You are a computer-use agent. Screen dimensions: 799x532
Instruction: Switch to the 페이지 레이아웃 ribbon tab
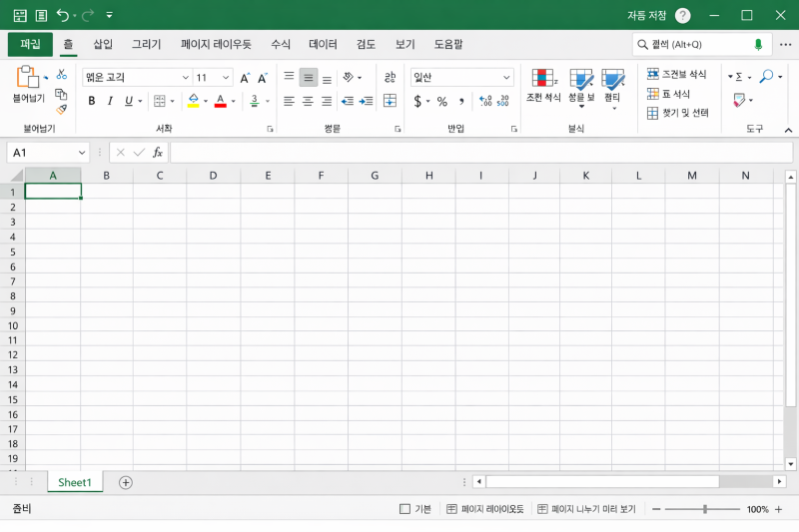[216, 44]
